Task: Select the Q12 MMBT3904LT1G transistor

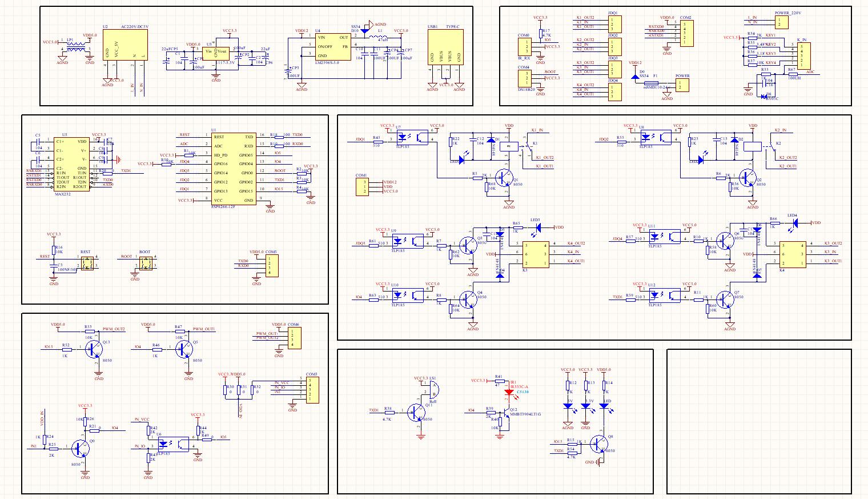Action: click(508, 412)
